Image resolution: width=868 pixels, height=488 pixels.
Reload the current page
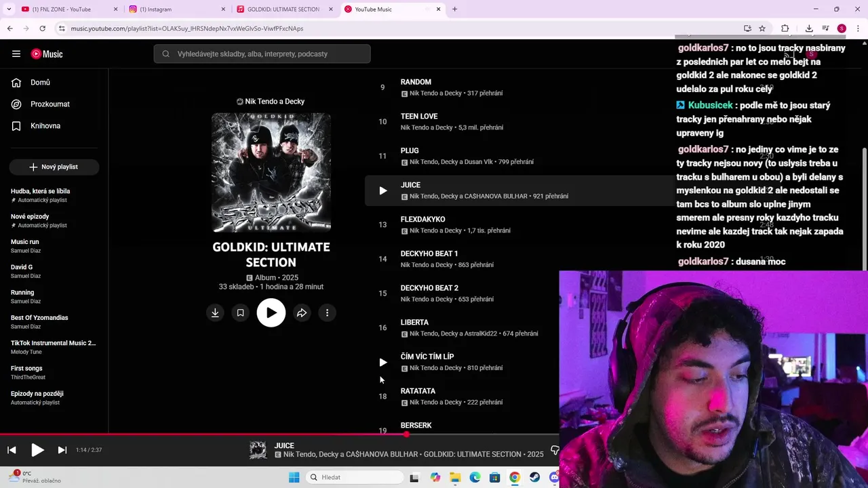point(42,28)
